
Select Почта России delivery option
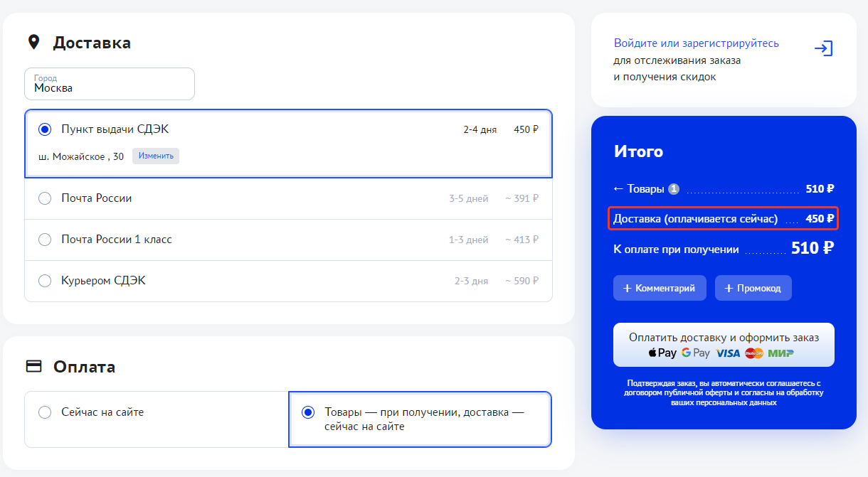[45, 198]
